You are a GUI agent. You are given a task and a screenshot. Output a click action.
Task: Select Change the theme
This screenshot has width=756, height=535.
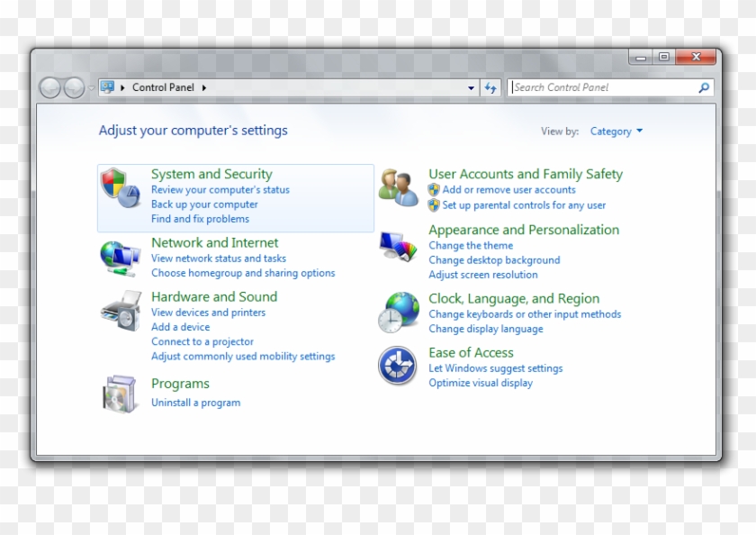[471, 245]
